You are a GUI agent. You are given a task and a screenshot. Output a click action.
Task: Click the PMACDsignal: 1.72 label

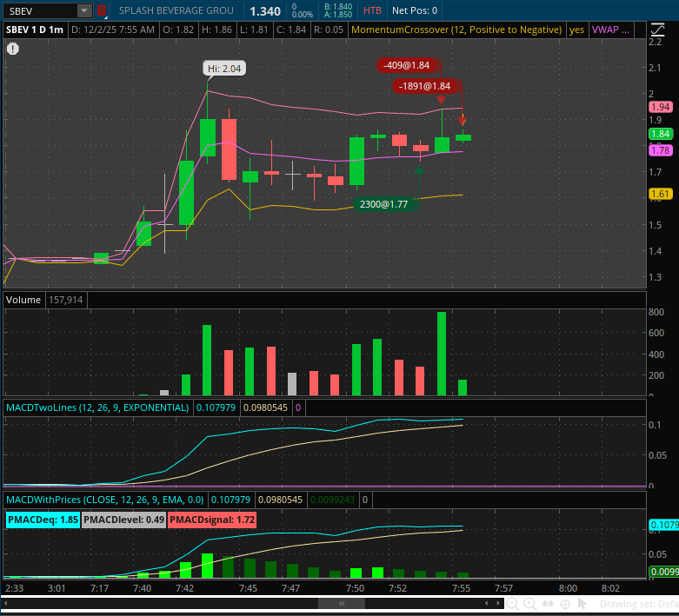212,520
